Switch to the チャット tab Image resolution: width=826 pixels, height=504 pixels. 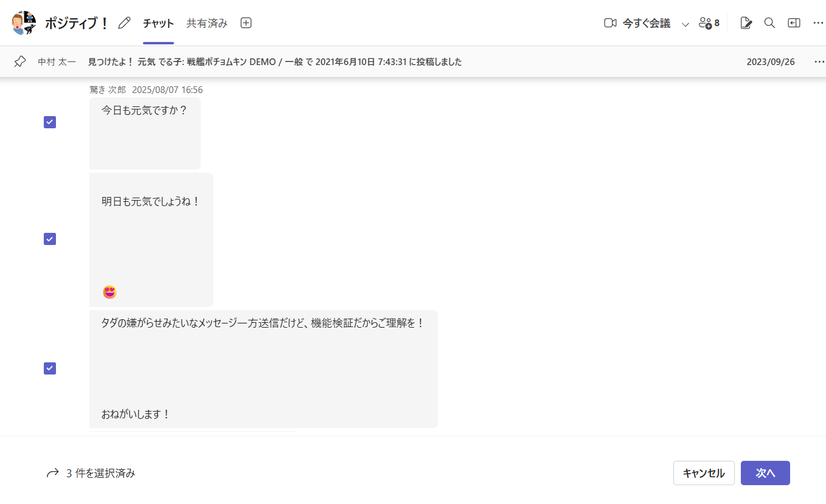tap(158, 23)
